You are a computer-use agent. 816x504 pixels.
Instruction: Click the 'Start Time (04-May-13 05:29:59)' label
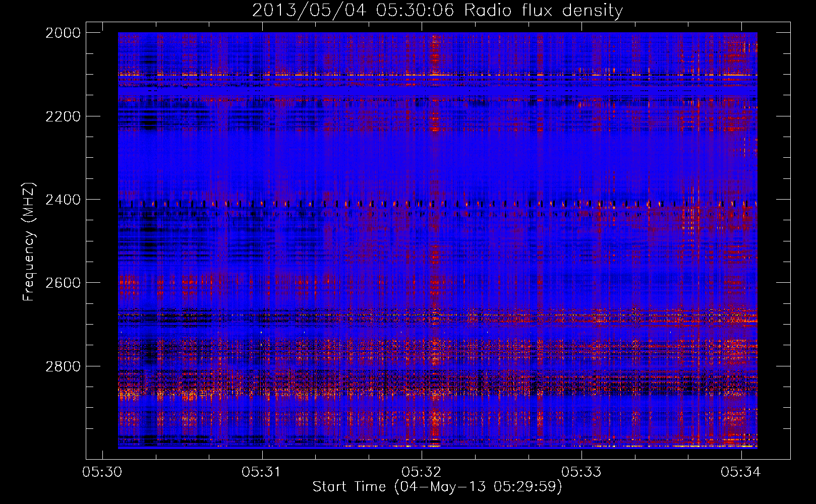tap(437, 487)
